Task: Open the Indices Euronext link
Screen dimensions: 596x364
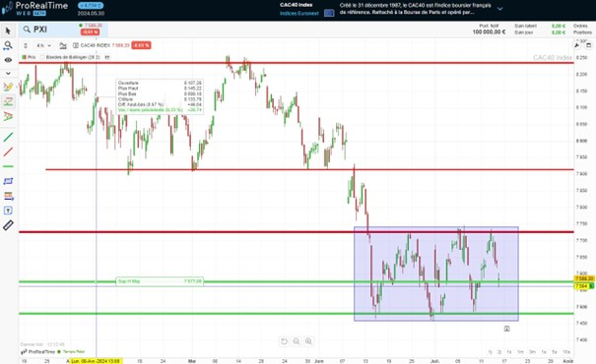Action: click(299, 14)
